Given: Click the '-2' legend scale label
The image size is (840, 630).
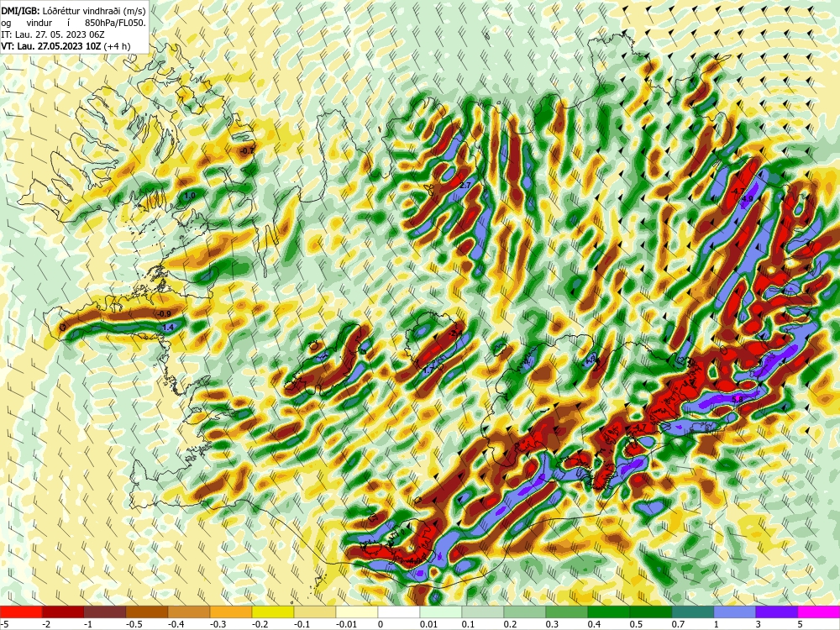Looking at the screenshot, I should [x=46, y=624].
